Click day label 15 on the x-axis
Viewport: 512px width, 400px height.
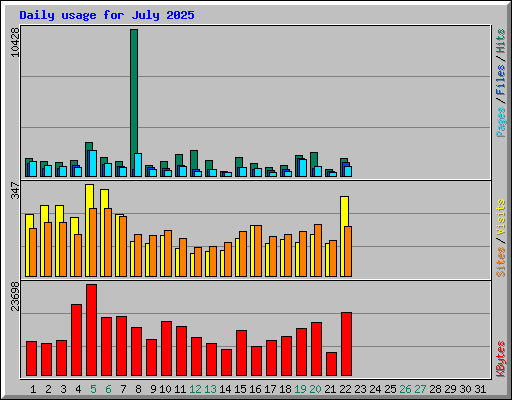[x=240, y=389]
